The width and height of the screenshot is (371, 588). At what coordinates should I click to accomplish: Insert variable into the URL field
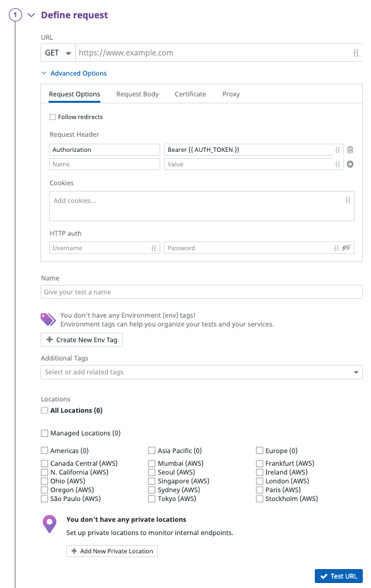pyautogui.click(x=356, y=53)
